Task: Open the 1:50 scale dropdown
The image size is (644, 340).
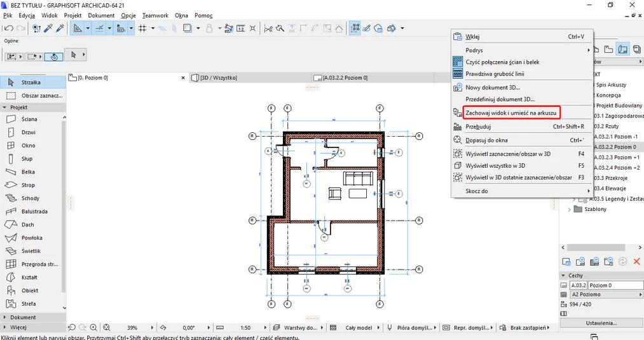Action: click(x=264, y=328)
